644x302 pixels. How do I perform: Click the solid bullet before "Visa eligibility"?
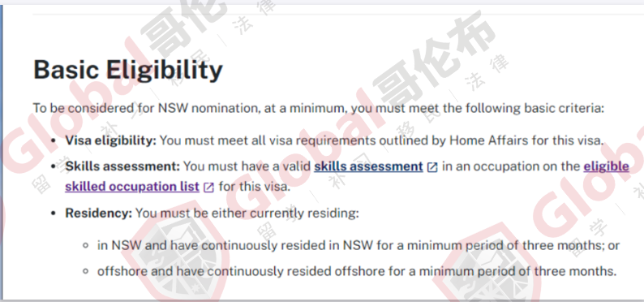(53, 141)
